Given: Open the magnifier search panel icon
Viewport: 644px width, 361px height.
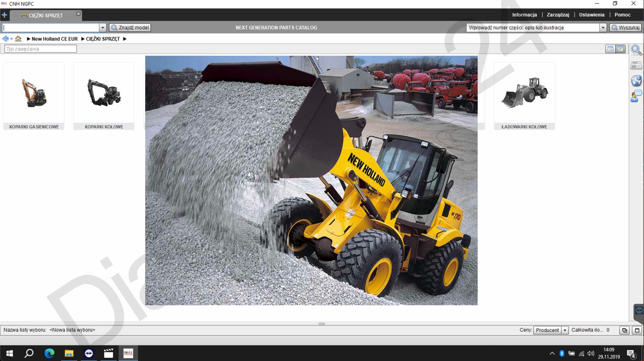Looking at the screenshot, I should (636, 50).
